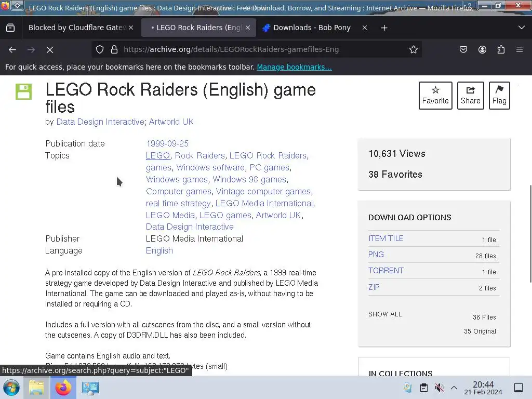This screenshot has width=532, height=399.
Task: Open the tracking protection shield icon
Action: pyautogui.click(x=99, y=49)
